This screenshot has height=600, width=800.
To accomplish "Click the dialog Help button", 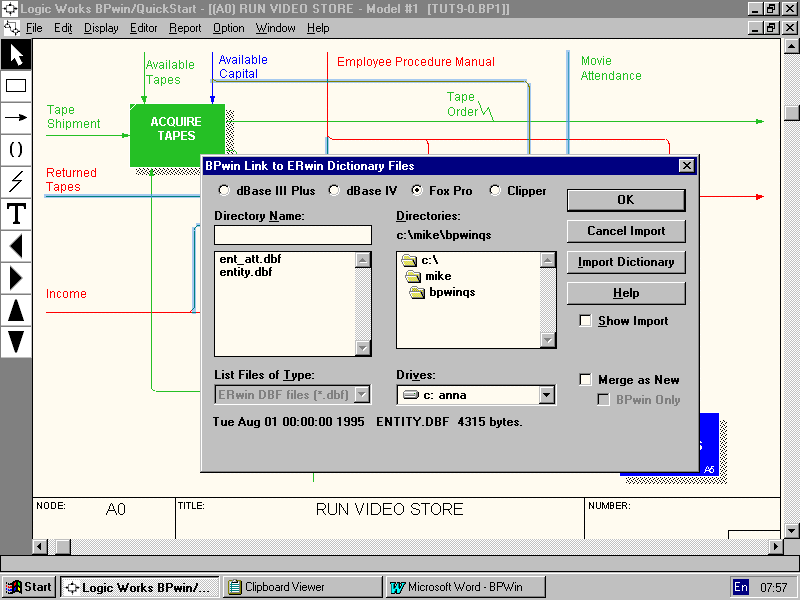I will (x=626, y=293).
